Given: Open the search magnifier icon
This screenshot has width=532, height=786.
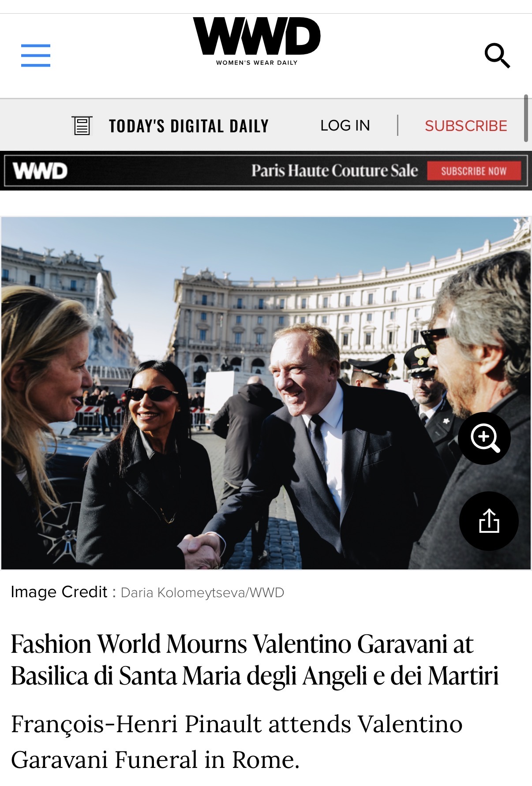Looking at the screenshot, I should point(497,56).
